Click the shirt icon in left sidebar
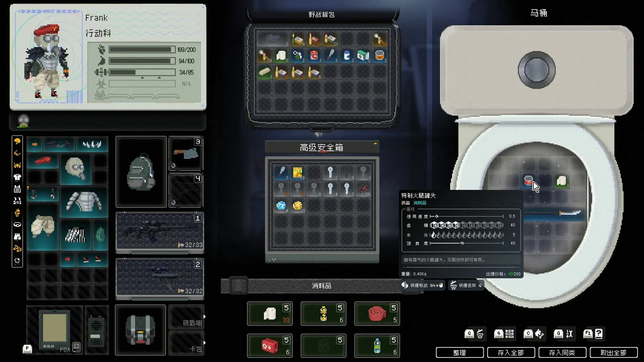 (17, 177)
